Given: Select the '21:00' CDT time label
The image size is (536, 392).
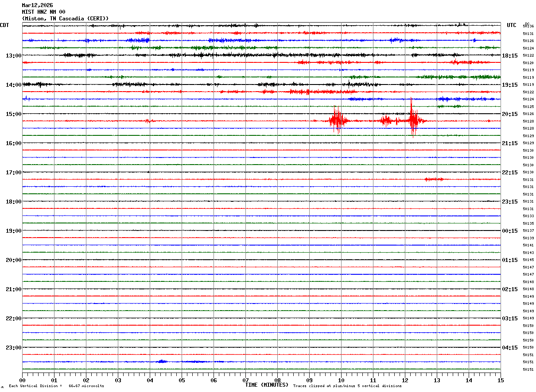Looking at the screenshot, I should 13,289.
